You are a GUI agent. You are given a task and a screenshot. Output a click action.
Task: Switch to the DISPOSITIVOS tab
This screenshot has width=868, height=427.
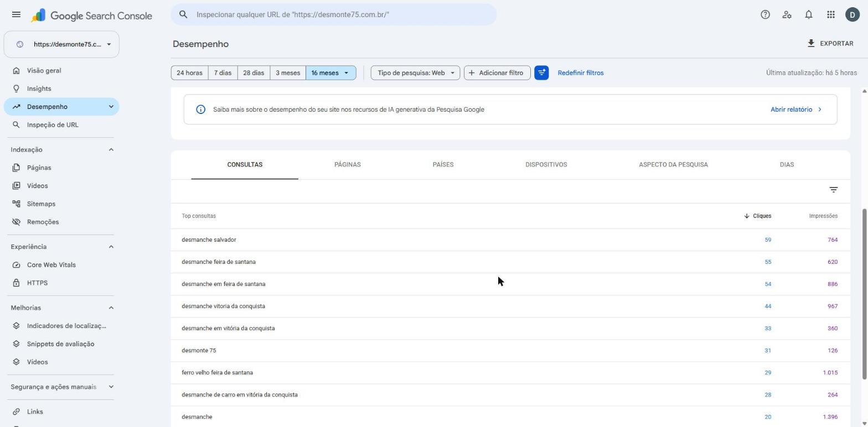coord(546,165)
